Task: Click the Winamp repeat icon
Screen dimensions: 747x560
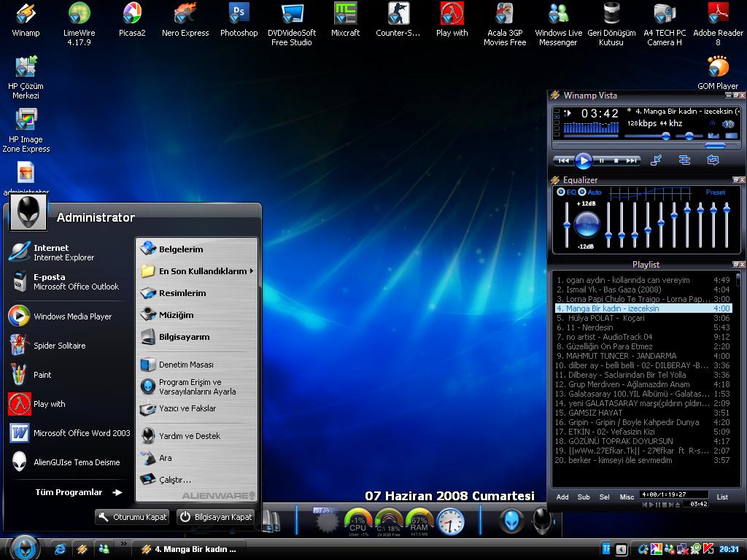Action: (x=713, y=160)
